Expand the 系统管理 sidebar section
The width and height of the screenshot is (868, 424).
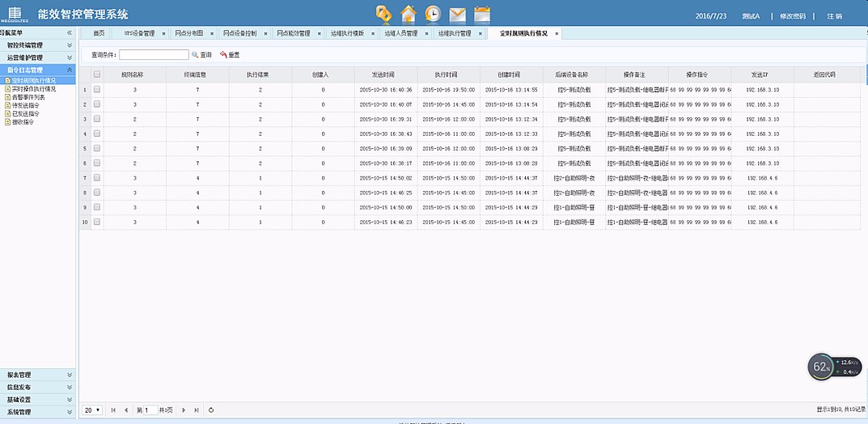coord(37,412)
